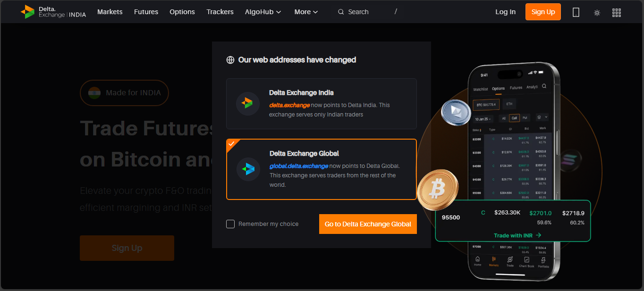Click the orange Sign Up button in header
The height and width of the screenshot is (291, 644).
click(x=543, y=12)
